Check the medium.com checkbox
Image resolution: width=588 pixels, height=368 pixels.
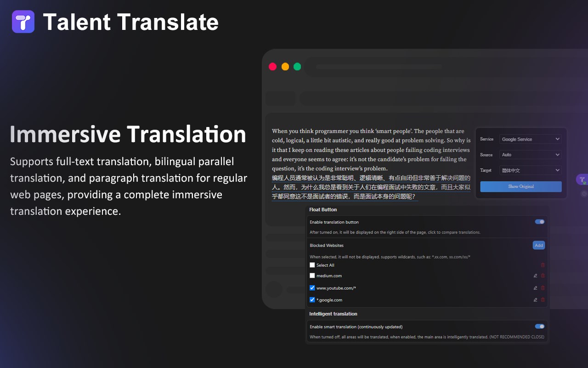[312, 276]
